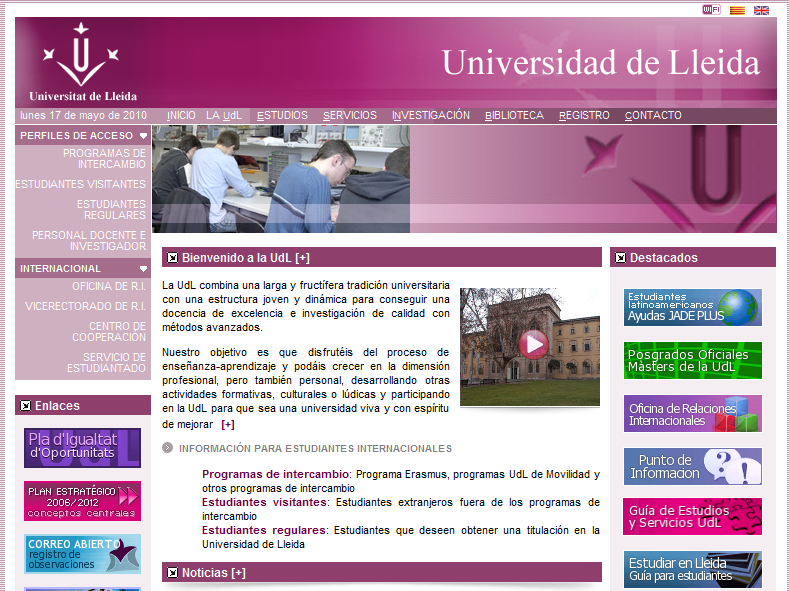Image resolution: width=789 pixels, height=591 pixels.
Task: Open Servicio de Estudiantado link
Action: coord(106,363)
